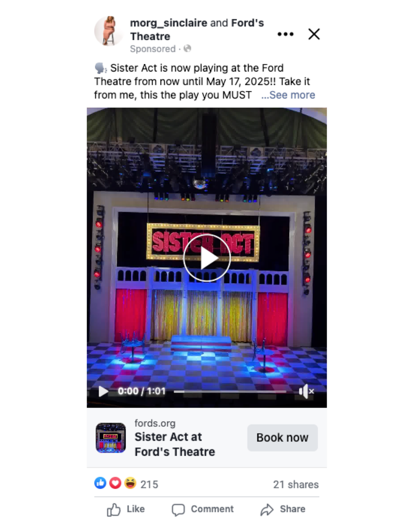Seek on the video progress bar

[230, 392]
